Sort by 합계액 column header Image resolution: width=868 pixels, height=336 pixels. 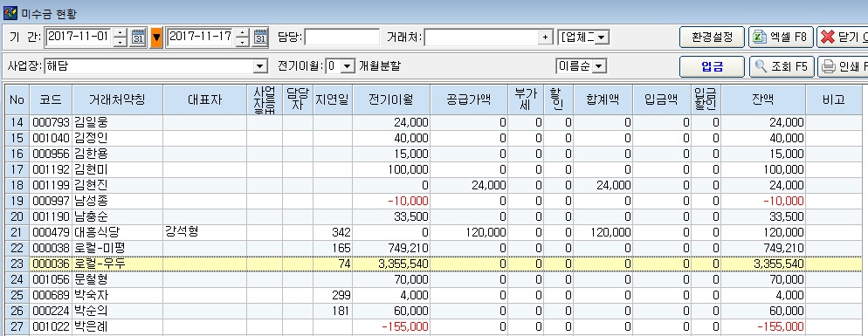coord(603,99)
